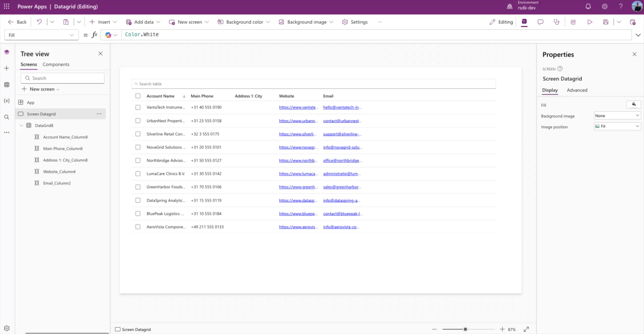Check the NovaGrid Solutions row checkbox
This screenshot has width=644, height=334.
click(138, 147)
